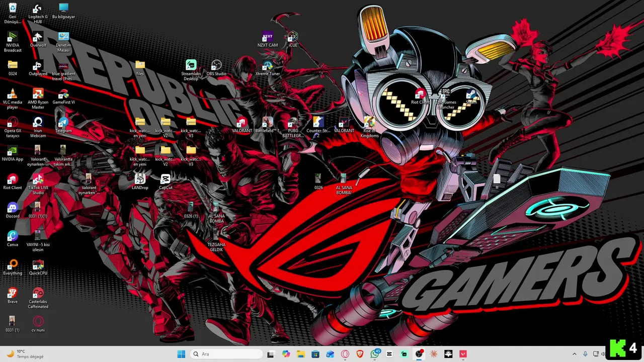
Task: Open the Windows Start menu
Action: (181, 354)
